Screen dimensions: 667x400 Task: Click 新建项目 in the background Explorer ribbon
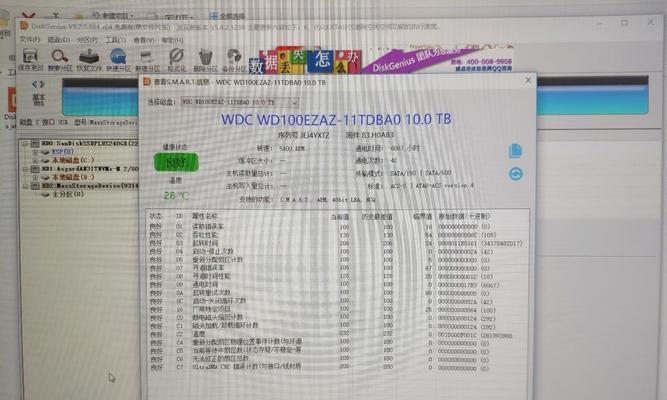tap(113, 15)
